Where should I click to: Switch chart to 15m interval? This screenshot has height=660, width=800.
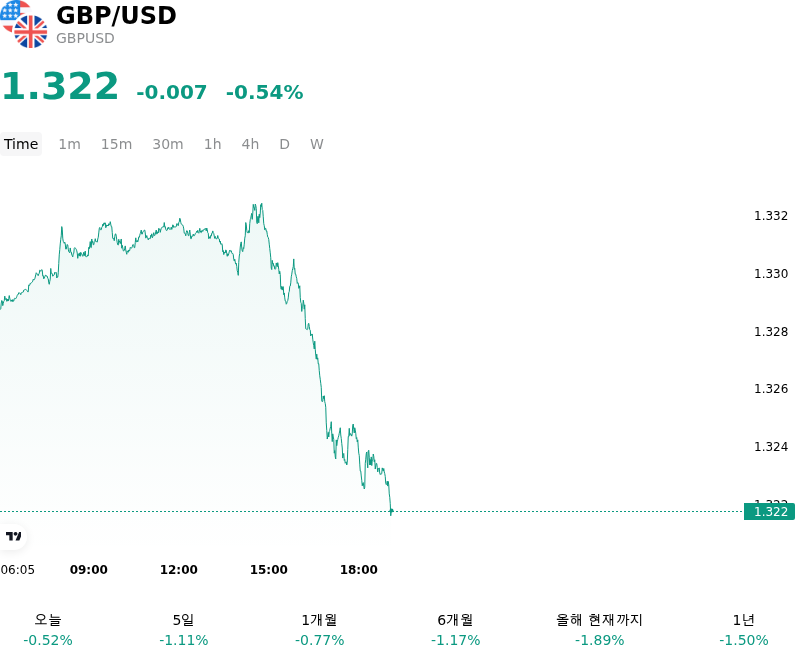(x=116, y=144)
